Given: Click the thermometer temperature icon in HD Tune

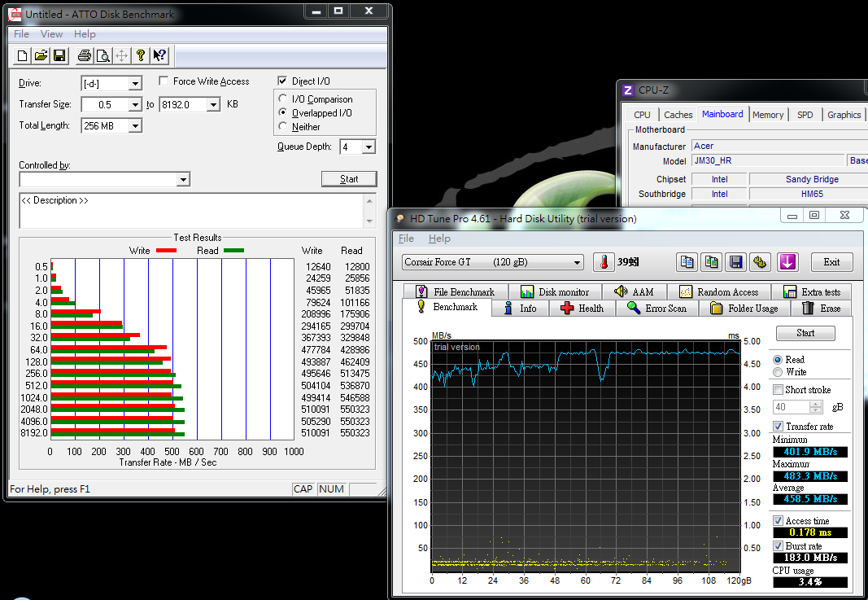Looking at the screenshot, I should tap(604, 261).
